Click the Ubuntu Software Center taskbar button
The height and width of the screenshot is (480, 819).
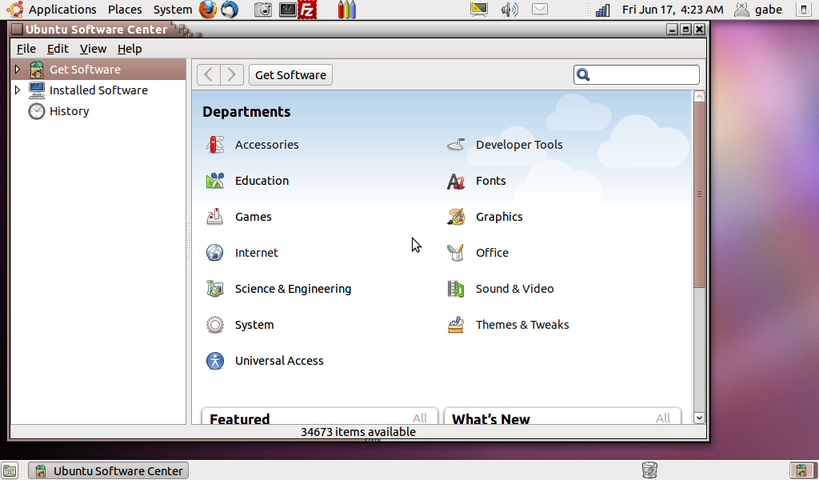[108, 471]
